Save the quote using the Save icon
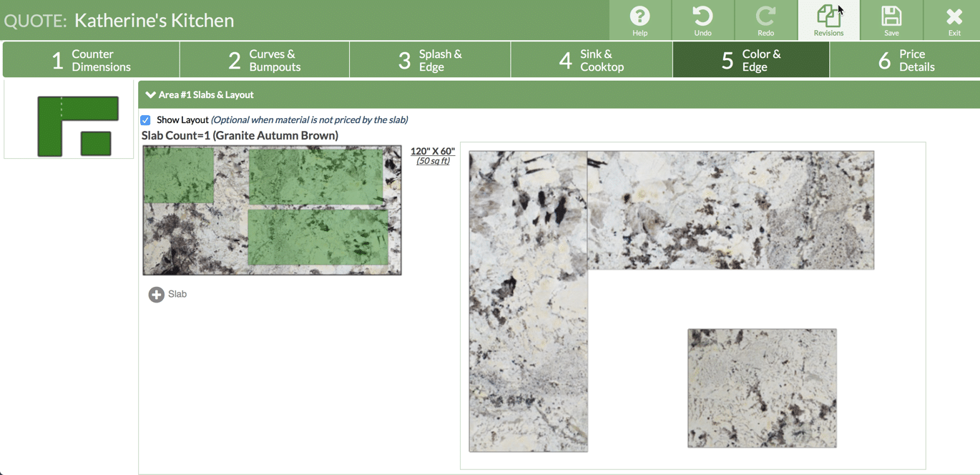Screen dimensions: 980x475 [x=891, y=18]
